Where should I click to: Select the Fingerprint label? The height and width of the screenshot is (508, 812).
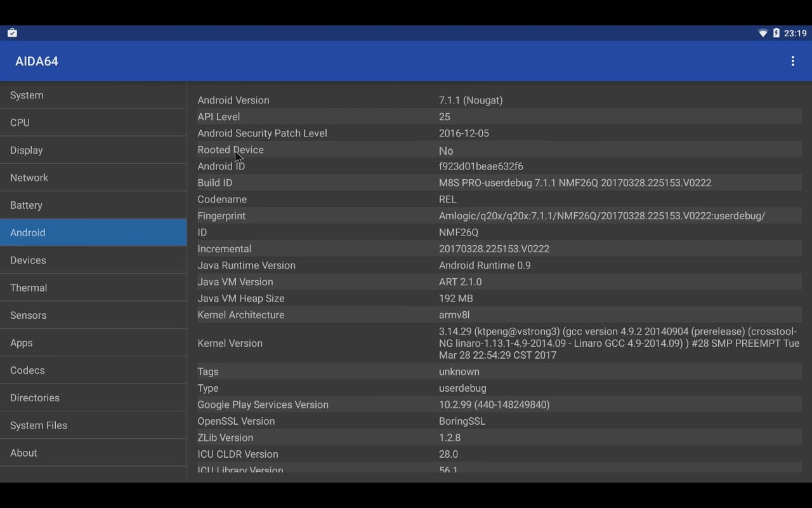[221, 216]
